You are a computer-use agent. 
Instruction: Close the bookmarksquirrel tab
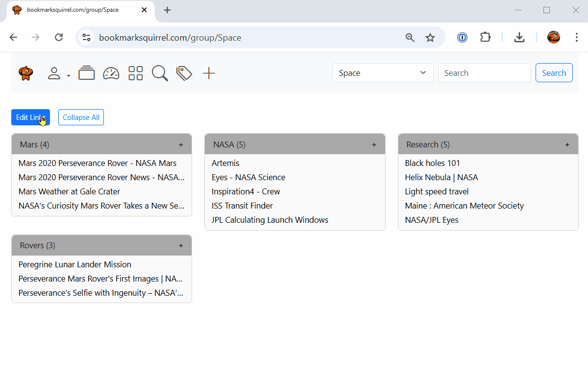coord(144,10)
